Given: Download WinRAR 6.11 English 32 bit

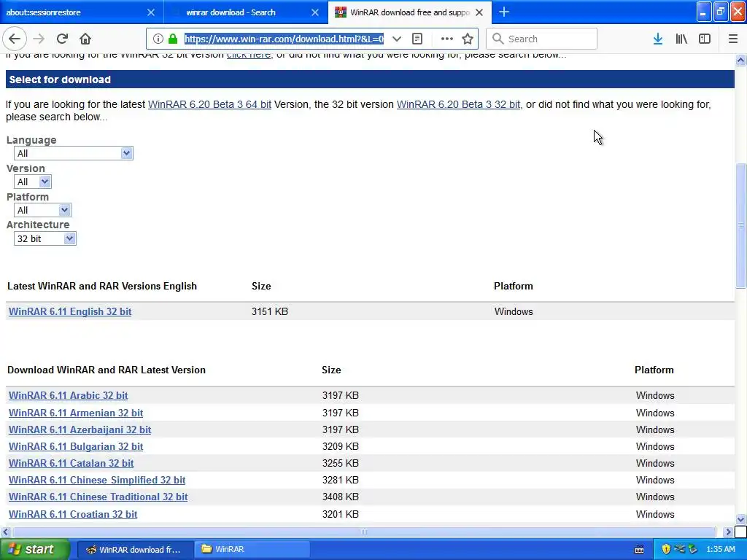Looking at the screenshot, I should [70, 311].
